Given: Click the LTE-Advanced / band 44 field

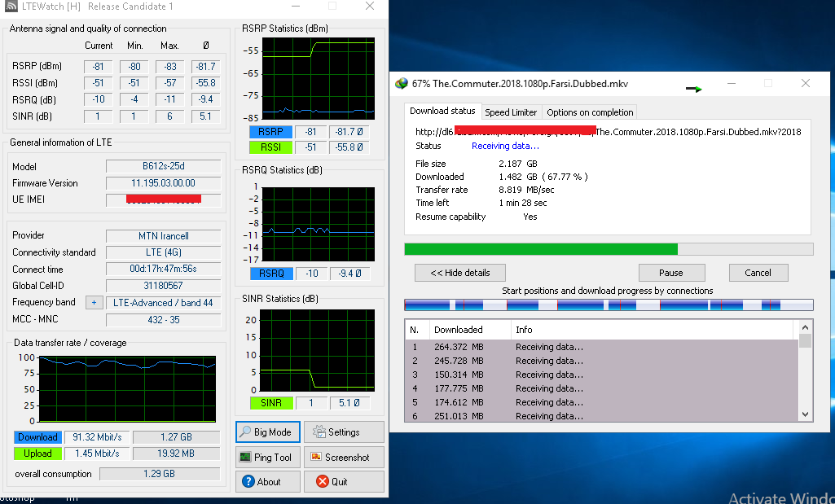Looking at the screenshot, I should pos(164,303).
